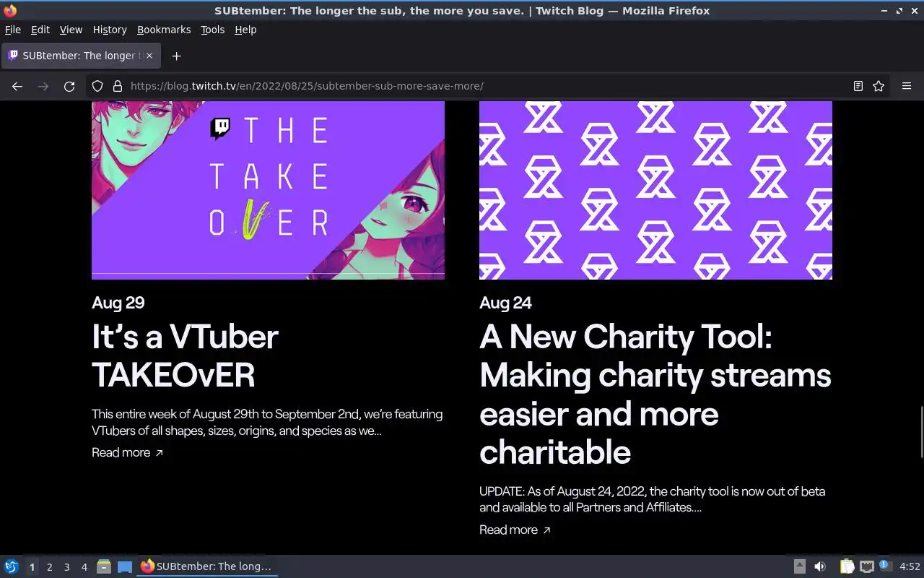Switch to workspace 4
Image resolution: width=924 pixels, height=578 pixels.
pos(84,567)
